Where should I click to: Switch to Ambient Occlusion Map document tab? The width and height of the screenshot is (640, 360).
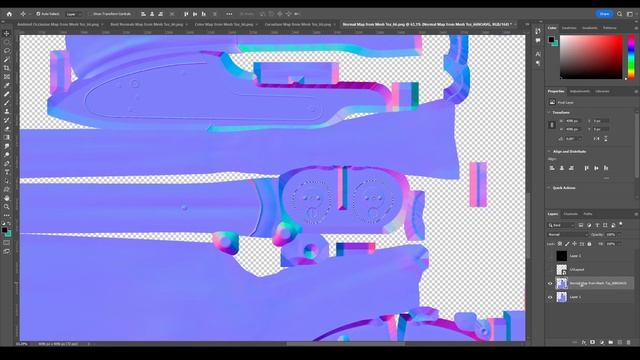click(x=58, y=24)
